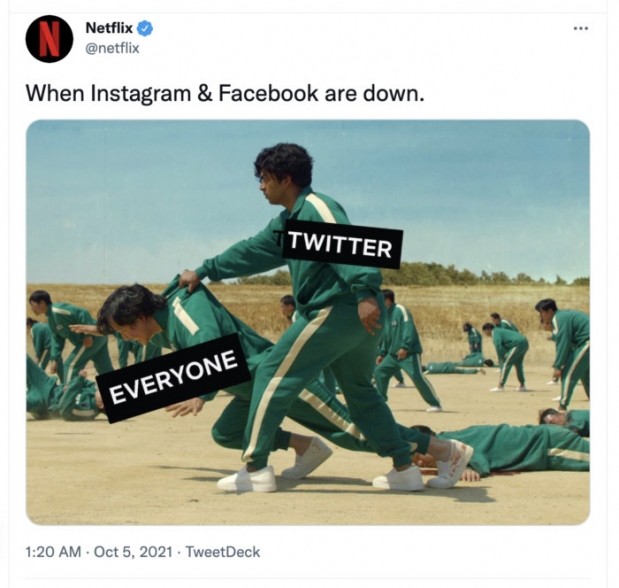Open the @netflix handle link
The height and width of the screenshot is (588, 619).
pos(113,48)
